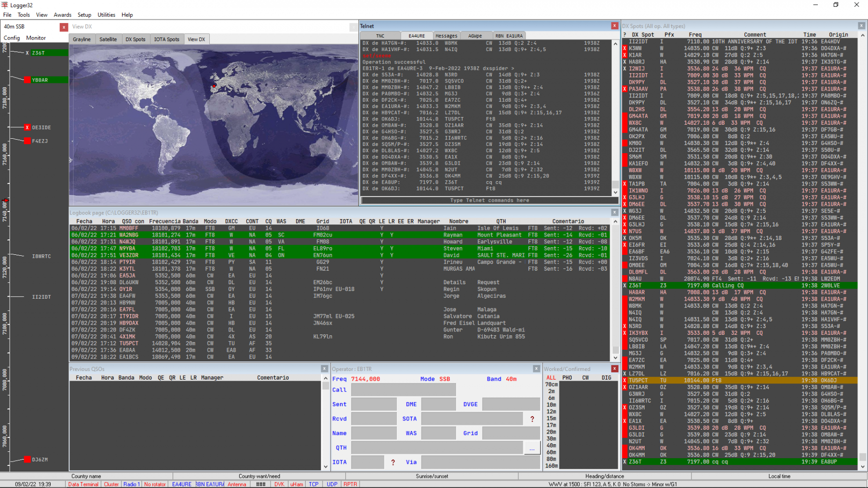
Task: Click the Config option in bandmap panel
Action: (x=12, y=38)
